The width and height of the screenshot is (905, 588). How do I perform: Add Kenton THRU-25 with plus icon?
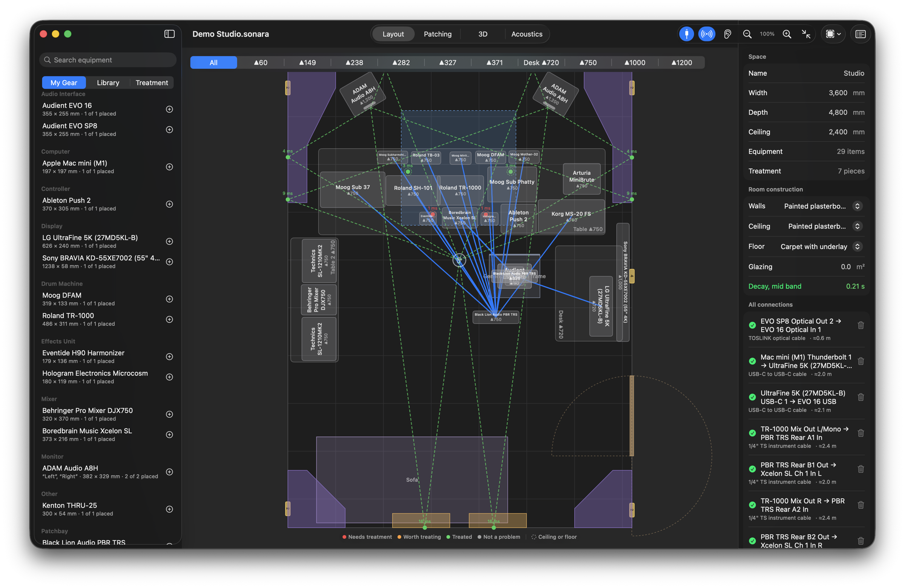[x=170, y=509]
